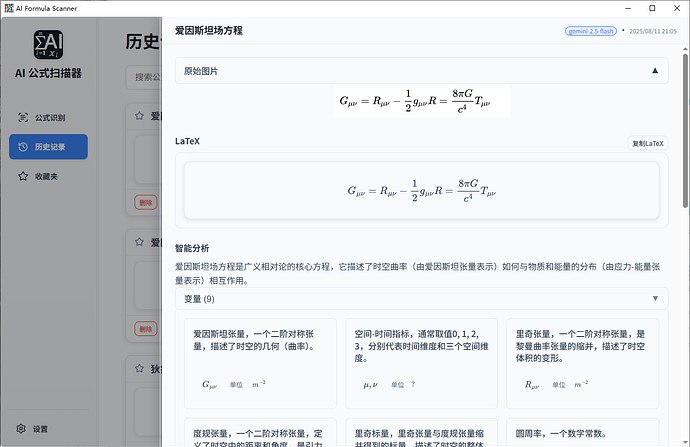Click the search formula input field
The image size is (690, 447).
(144, 77)
